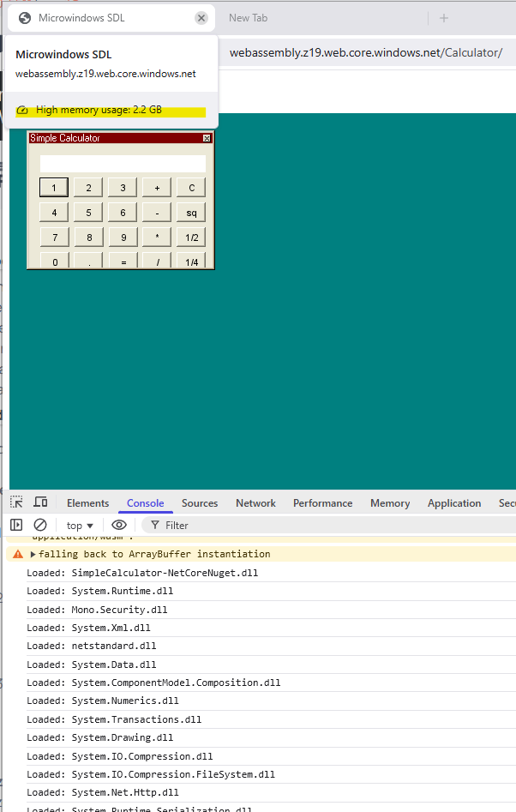Click the calculator 1/4 button
The width and height of the screenshot is (516, 812).
tap(191, 261)
